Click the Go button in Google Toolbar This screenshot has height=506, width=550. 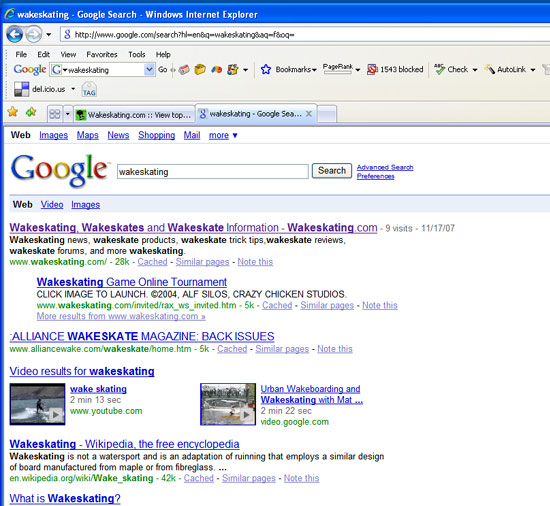[x=162, y=69]
